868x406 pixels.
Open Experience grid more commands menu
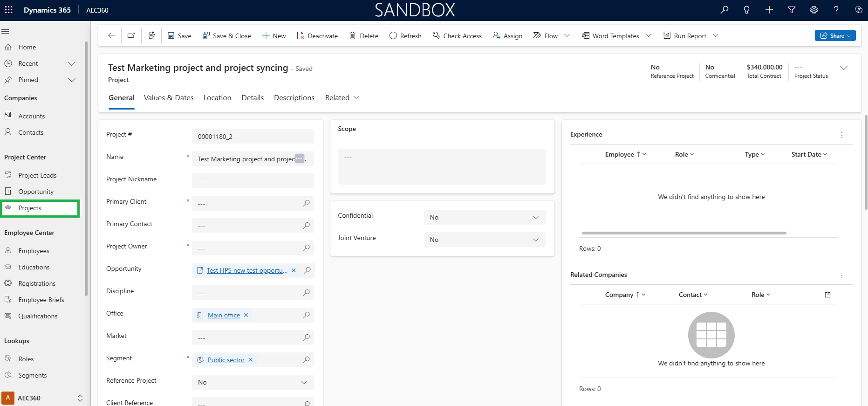[x=842, y=135]
